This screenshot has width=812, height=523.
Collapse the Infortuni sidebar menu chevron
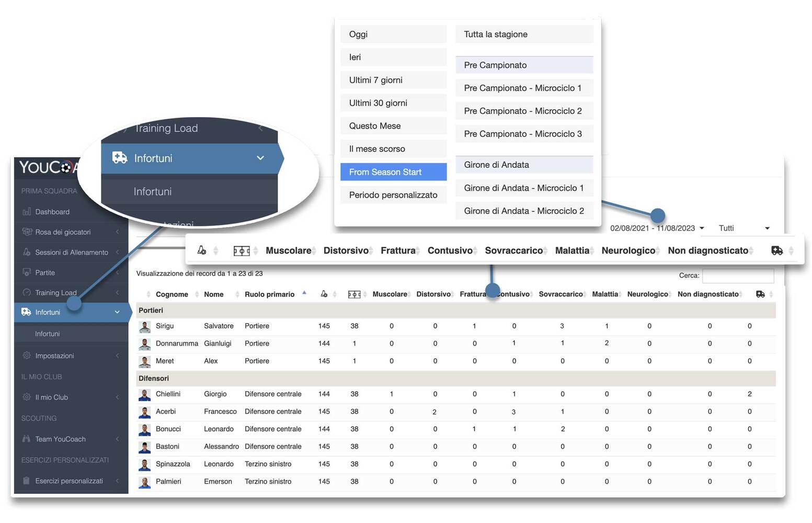pos(117,312)
